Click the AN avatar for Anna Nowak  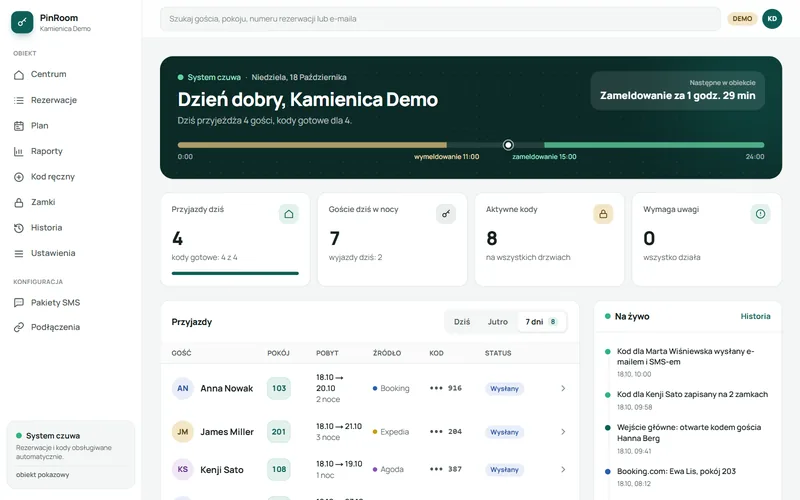pyautogui.click(x=183, y=388)
